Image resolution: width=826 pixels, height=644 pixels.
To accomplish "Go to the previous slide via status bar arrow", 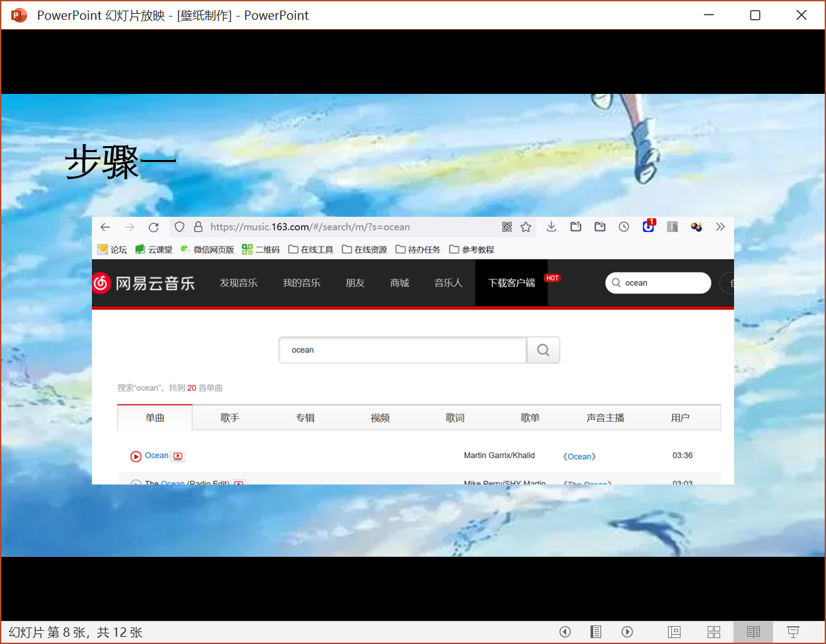I will pyautogui.click(x=565, y=631).
